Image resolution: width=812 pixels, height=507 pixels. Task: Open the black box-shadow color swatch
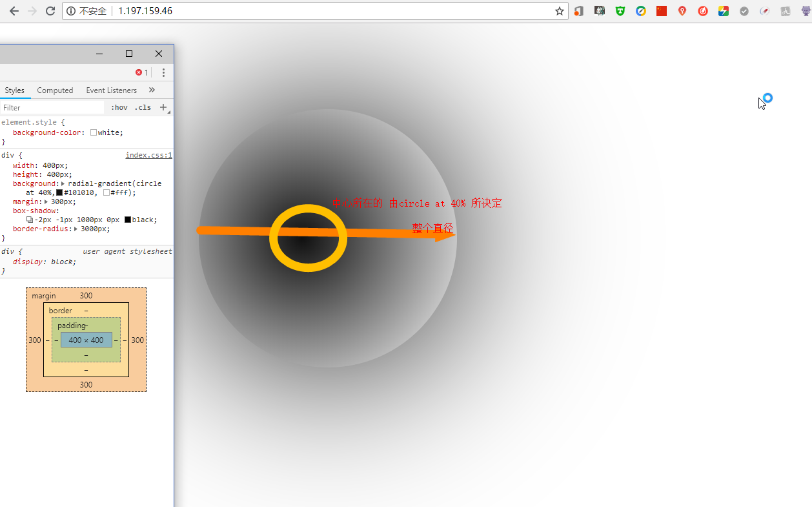click(x=128, y=220)
